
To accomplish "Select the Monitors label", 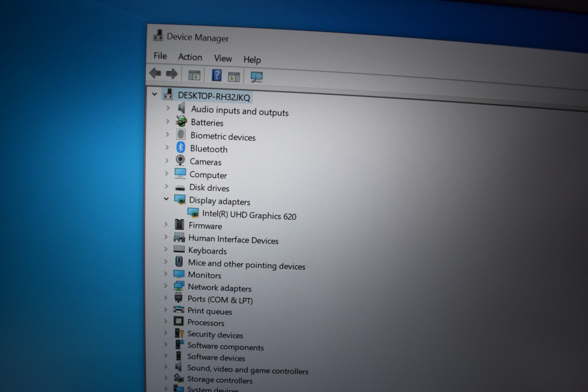I will tap(204, 275).
